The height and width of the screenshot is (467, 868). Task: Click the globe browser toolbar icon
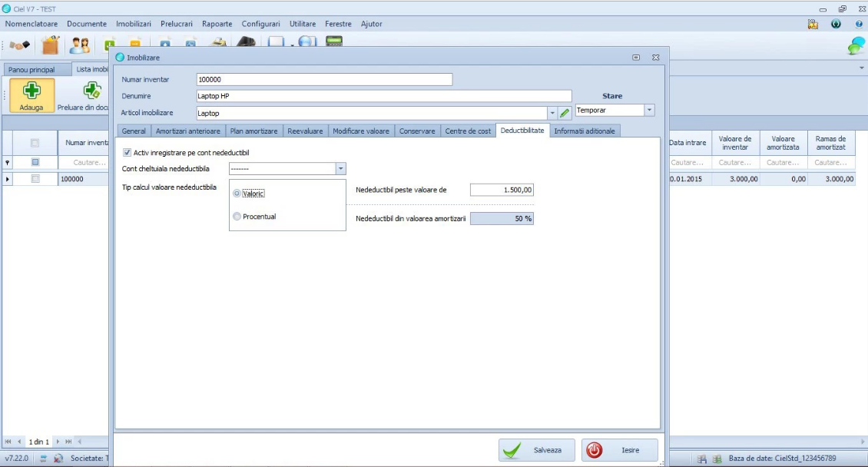(307, 41)
